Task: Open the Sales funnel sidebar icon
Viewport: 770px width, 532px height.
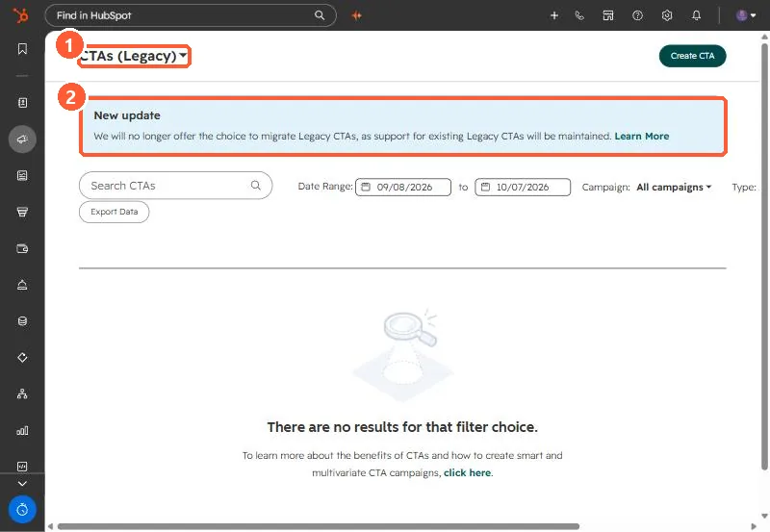Action: coord(22,212)
